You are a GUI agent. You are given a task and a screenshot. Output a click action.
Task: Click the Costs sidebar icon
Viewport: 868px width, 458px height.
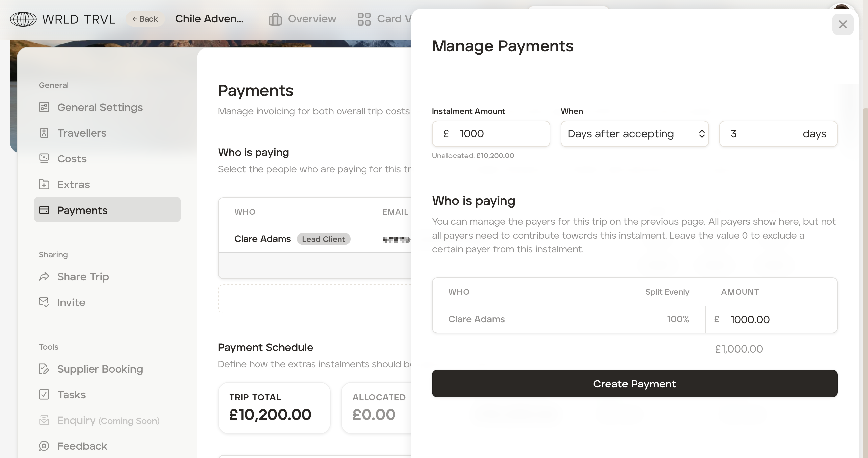coord(44,158)
